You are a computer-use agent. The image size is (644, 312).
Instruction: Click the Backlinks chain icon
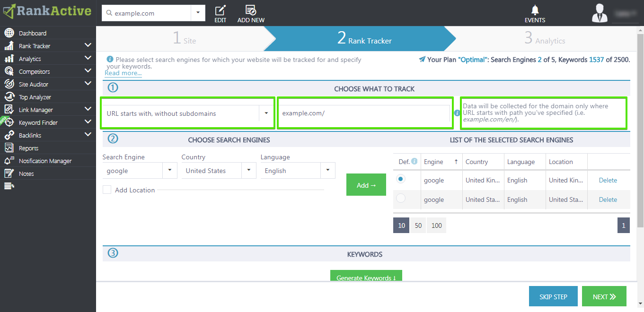9,135
